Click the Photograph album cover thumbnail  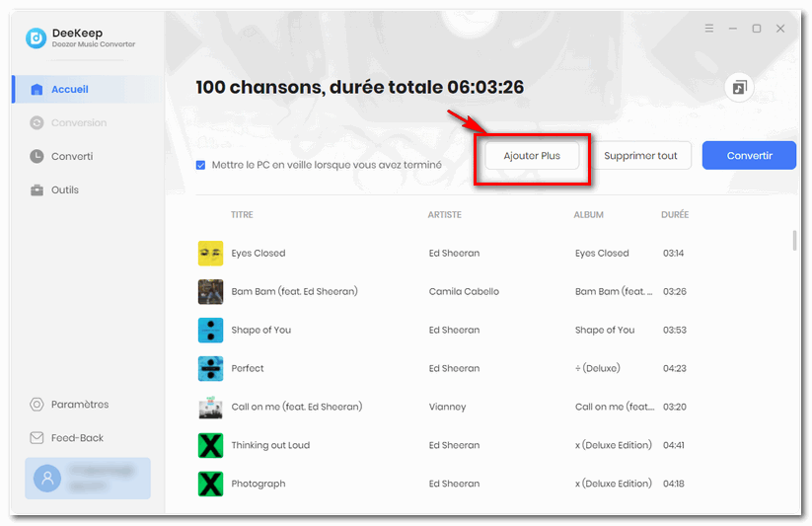point(211,484)
